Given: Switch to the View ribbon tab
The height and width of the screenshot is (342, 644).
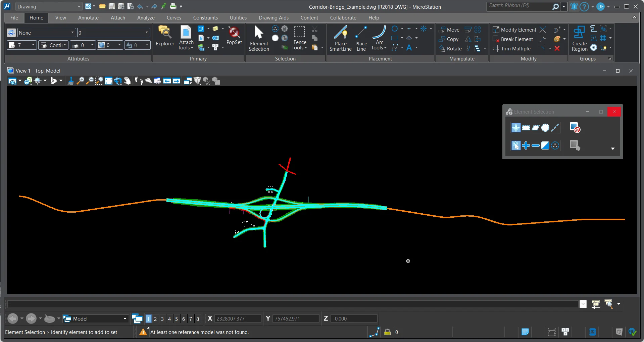Looking at the screenshot, I should click(61, 18).
